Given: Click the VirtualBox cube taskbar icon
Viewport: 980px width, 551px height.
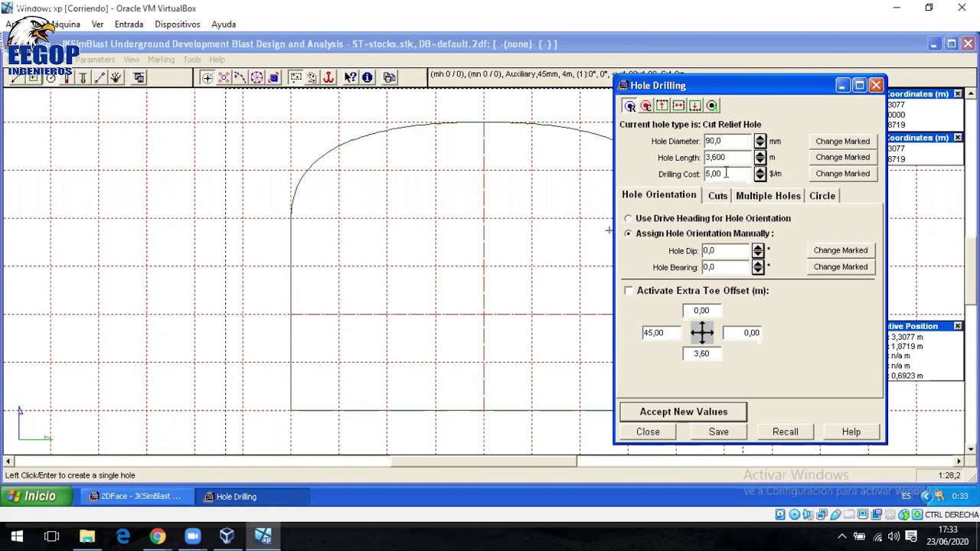Looking at the screenshot, I should click(x=227, y=536).
